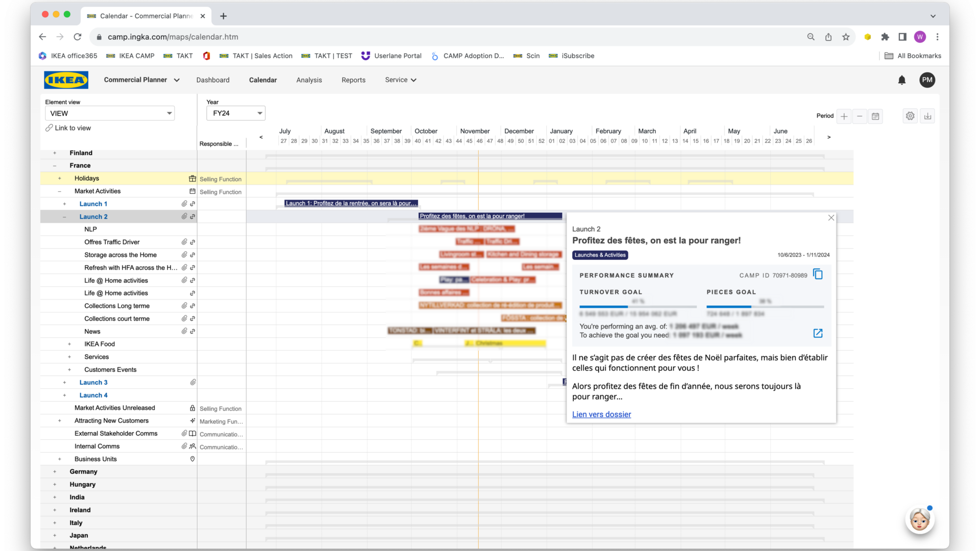
Task: Go to the Dashboard tab
Action: point(213,80)
